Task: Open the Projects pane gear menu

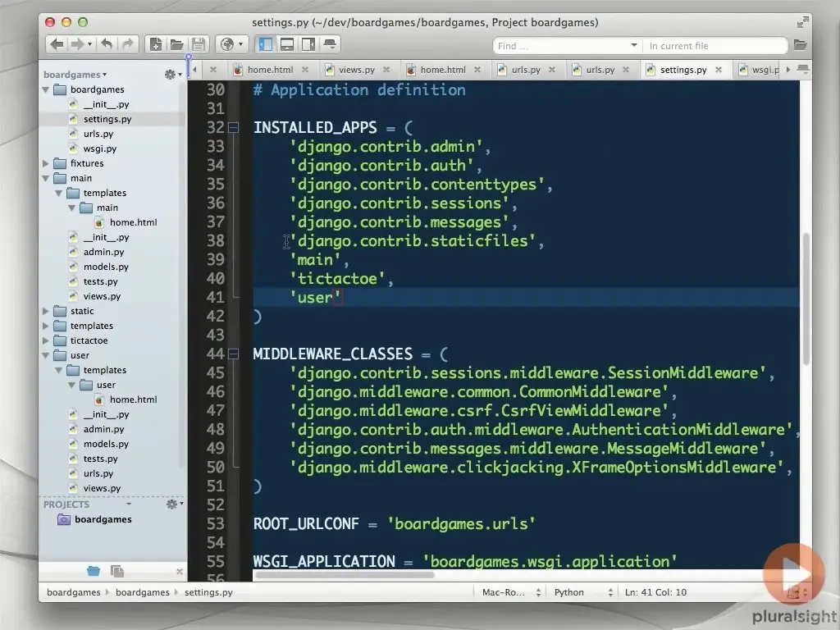Action: tap(175, 504)
